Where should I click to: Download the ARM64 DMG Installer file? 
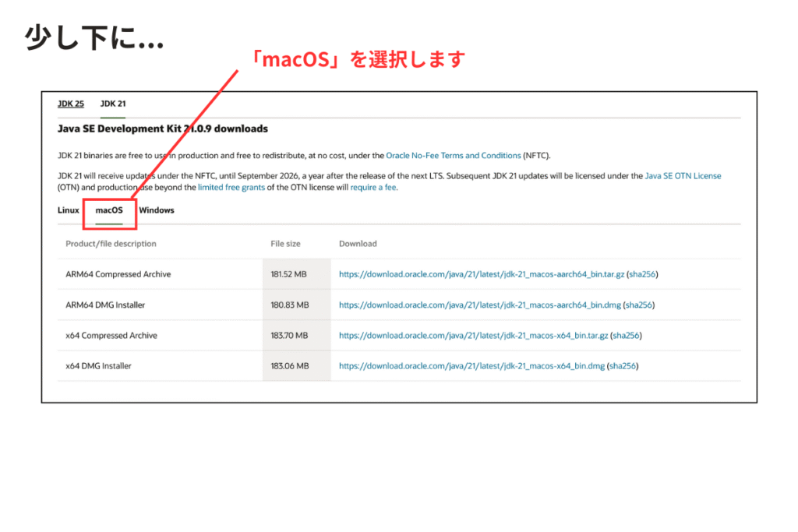478,305
